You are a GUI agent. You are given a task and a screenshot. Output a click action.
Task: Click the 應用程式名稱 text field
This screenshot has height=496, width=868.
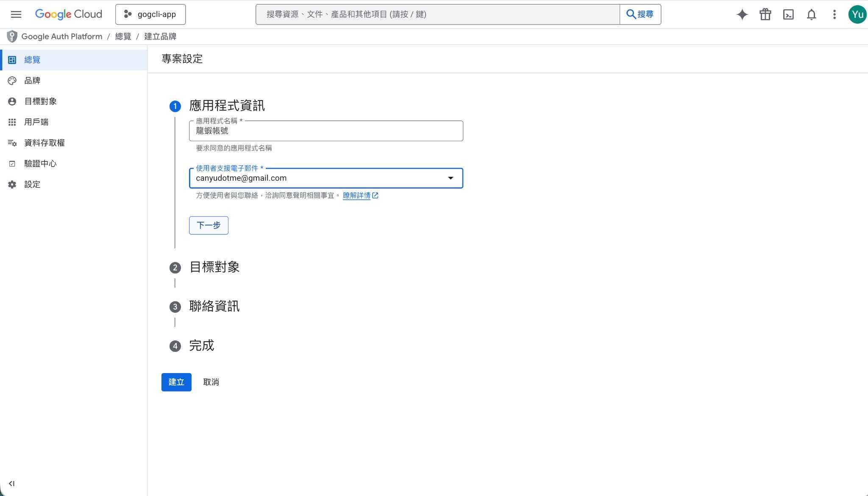click(325, 131)
